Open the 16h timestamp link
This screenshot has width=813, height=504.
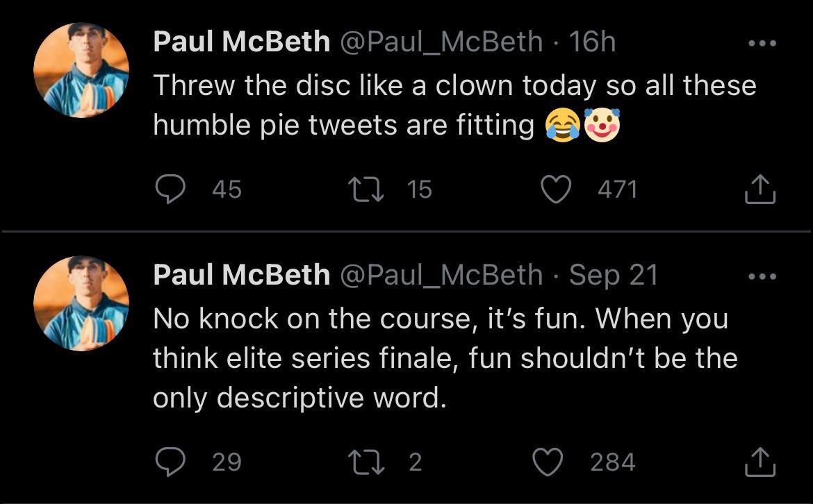coord(592,42)
